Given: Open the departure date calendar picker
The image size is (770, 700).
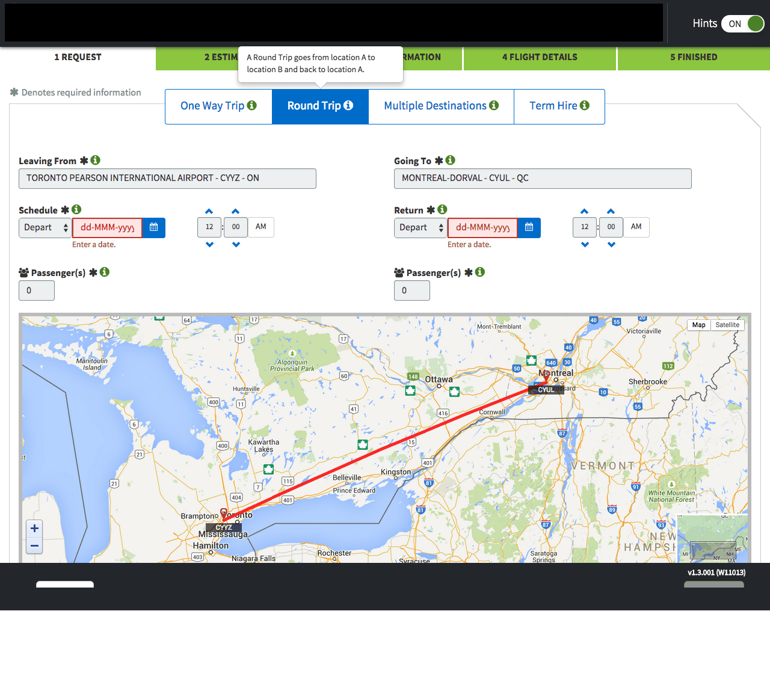Looking at the screenshot, I should 153,227.
